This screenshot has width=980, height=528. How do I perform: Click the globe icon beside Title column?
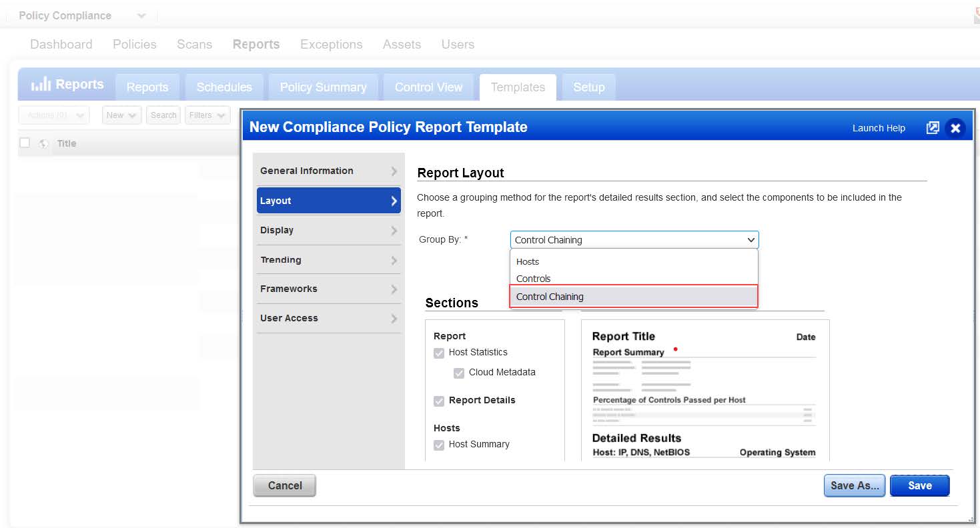point(43,143)
